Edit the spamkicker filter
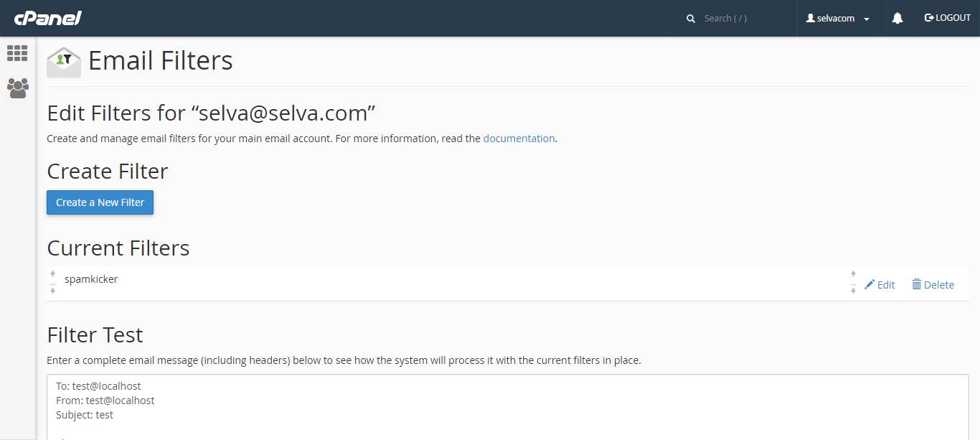The height and width of the screenshot is (440, 980). point(880,285)
